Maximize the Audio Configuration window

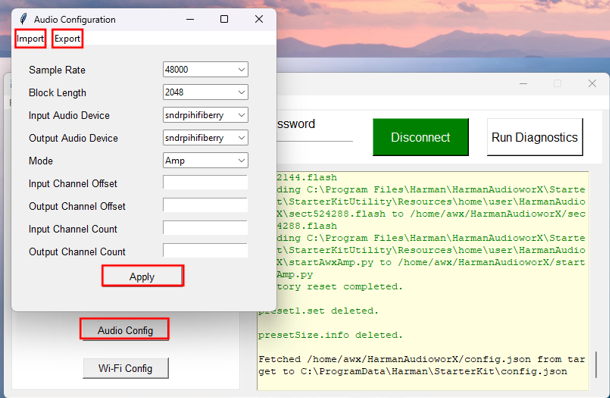(x=224, y=19)
